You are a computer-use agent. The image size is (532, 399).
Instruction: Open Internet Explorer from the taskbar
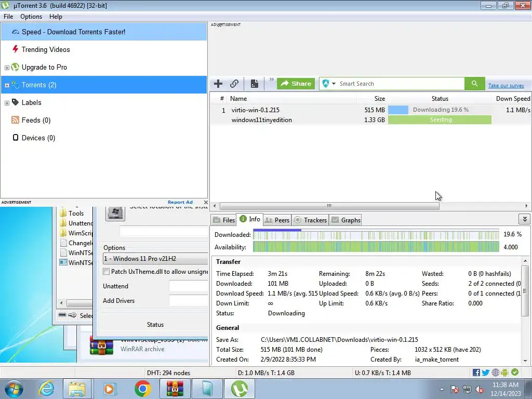point(46,389)
